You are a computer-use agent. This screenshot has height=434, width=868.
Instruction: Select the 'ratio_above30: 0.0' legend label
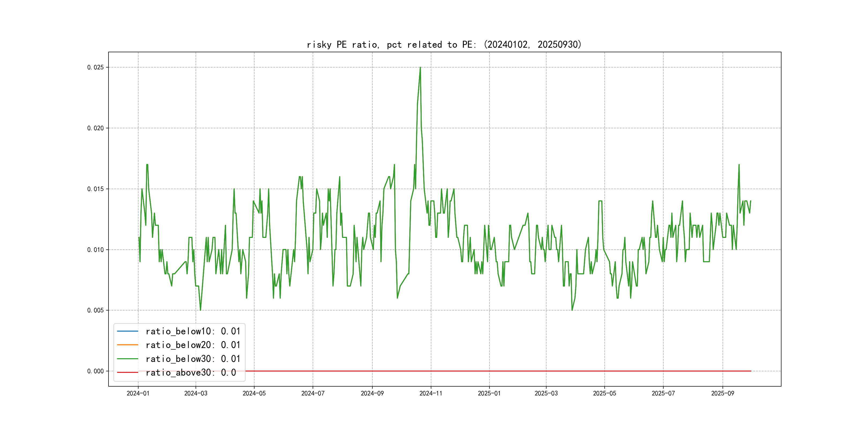[191, 373]
